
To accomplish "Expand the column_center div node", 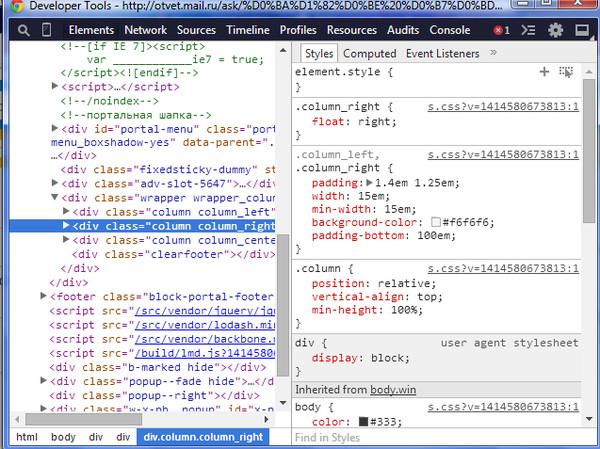I will (x=66, y=240).
